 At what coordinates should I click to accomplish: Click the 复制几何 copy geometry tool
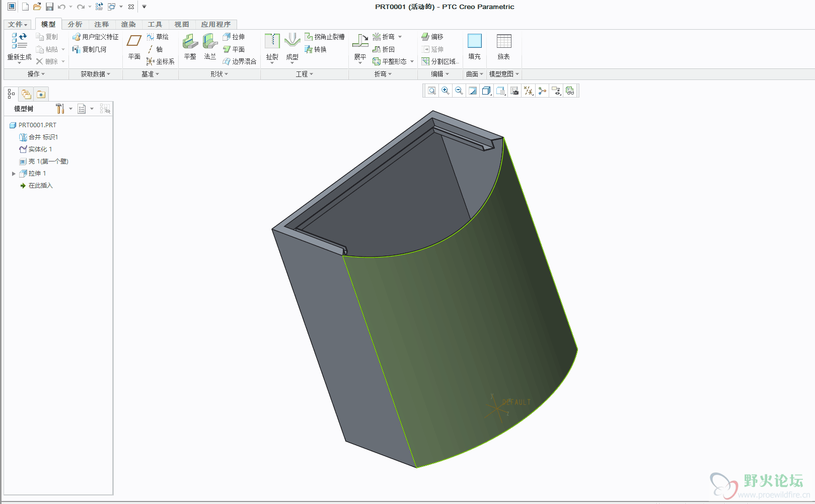coord(90,49)
